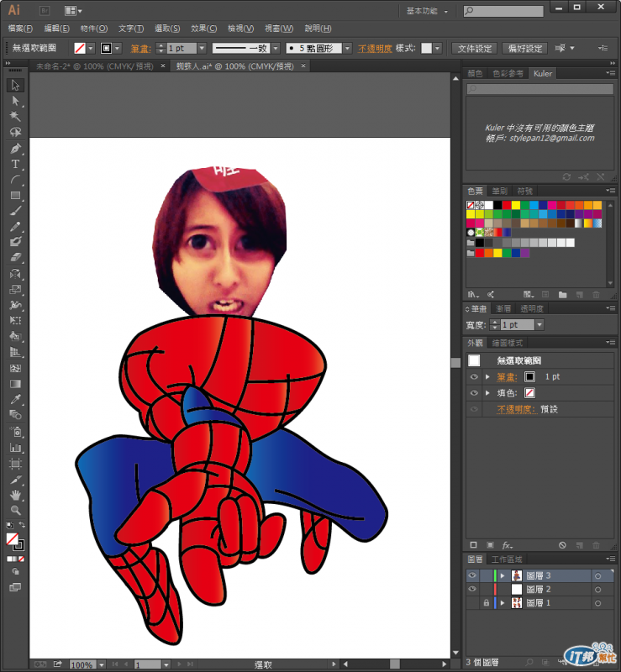Toggle visibility of 圖層 2
Image resolution: width=621 pixels, height=672 pixels.
(x=472, y=590)
